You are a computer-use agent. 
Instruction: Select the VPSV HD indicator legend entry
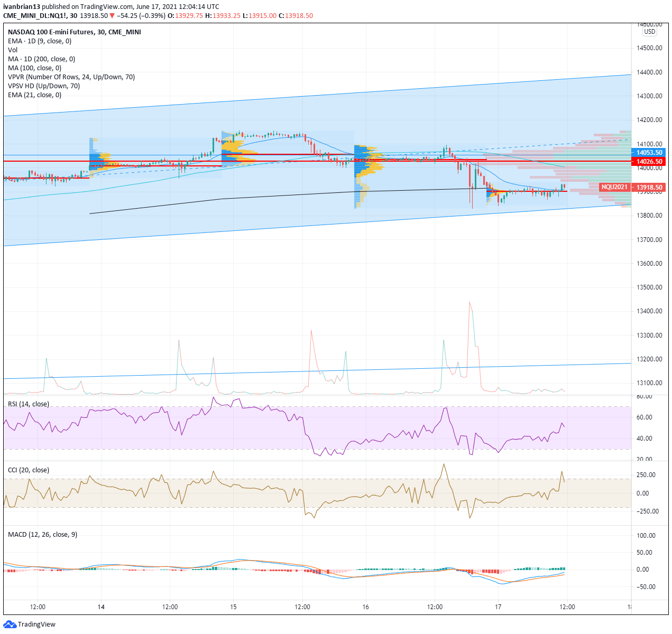[44, 86]
